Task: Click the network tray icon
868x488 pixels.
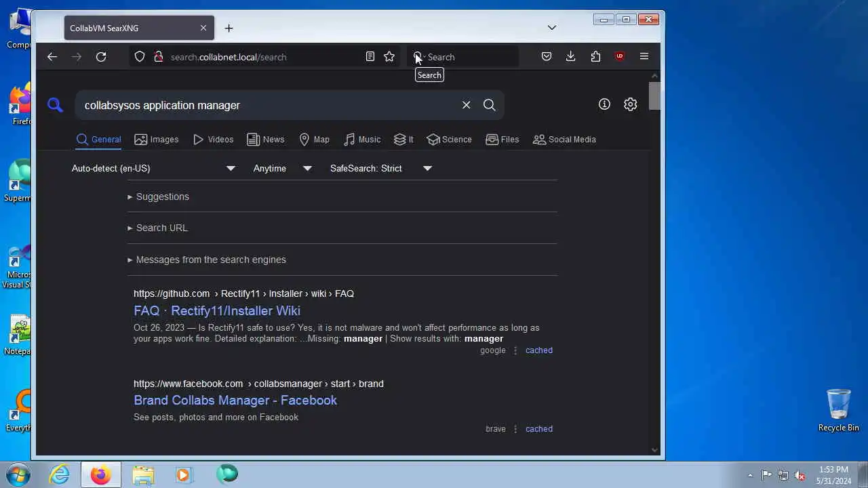Action: click(x=783, y=475)
